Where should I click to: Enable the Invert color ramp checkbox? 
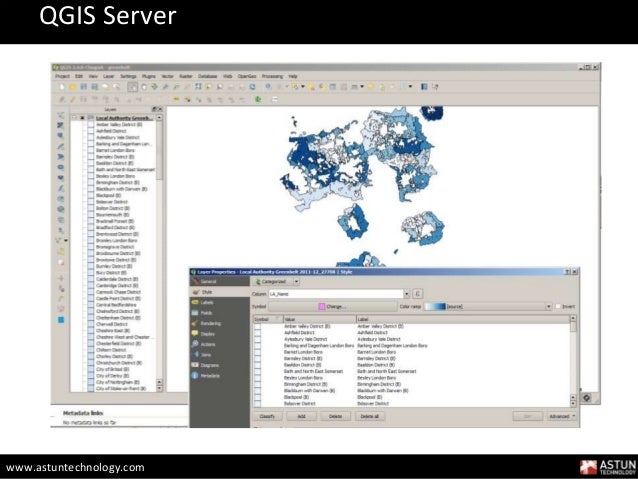558,306
